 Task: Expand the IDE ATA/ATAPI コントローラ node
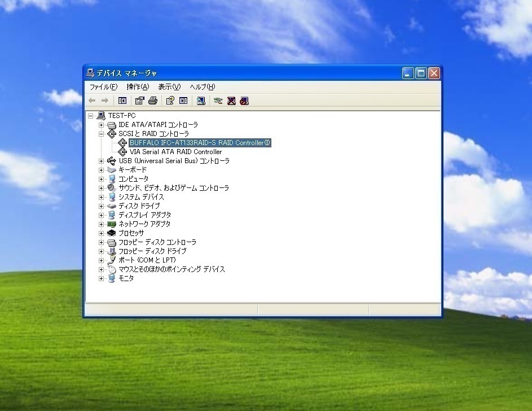pyautogui.click(x=101, y=125)
